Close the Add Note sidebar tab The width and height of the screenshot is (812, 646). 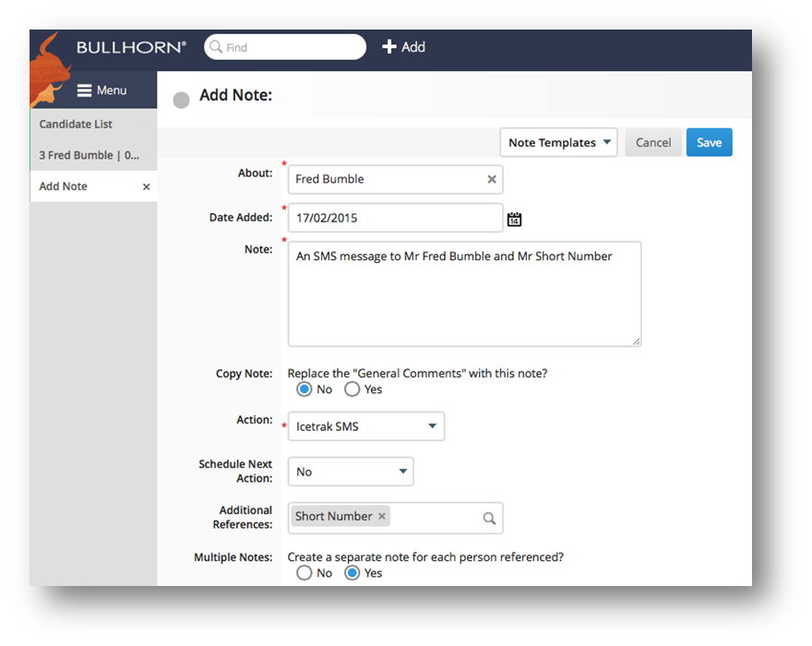coord(146,187)
